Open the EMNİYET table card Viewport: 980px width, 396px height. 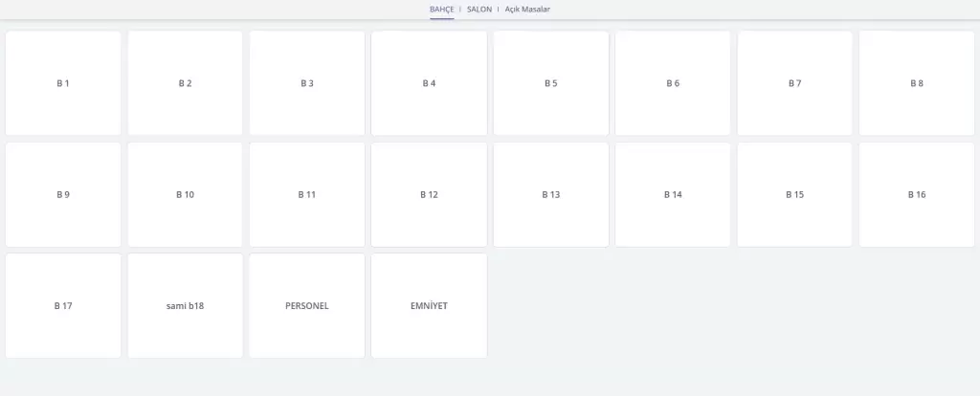pyautogui.click(x=429, y=305)
